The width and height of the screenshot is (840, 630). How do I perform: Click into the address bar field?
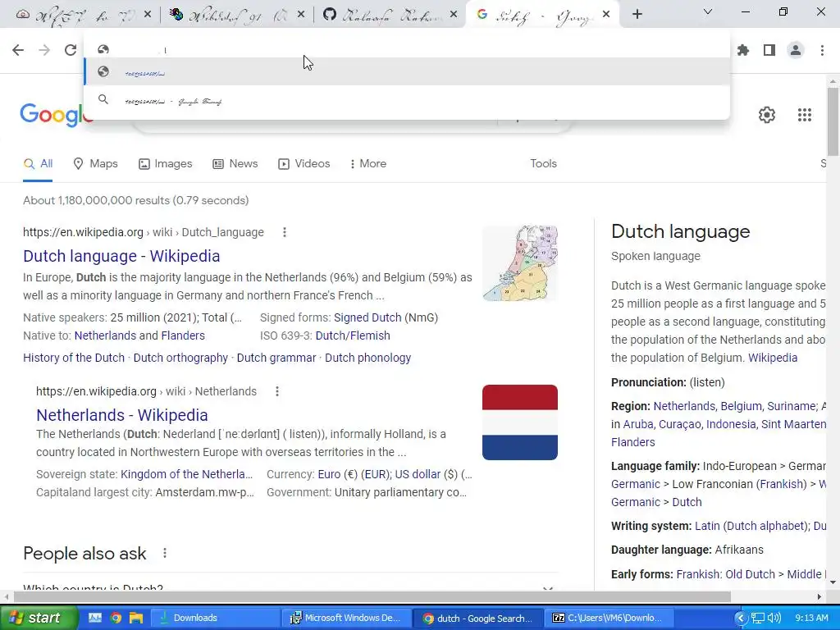[x=407, y=50]
